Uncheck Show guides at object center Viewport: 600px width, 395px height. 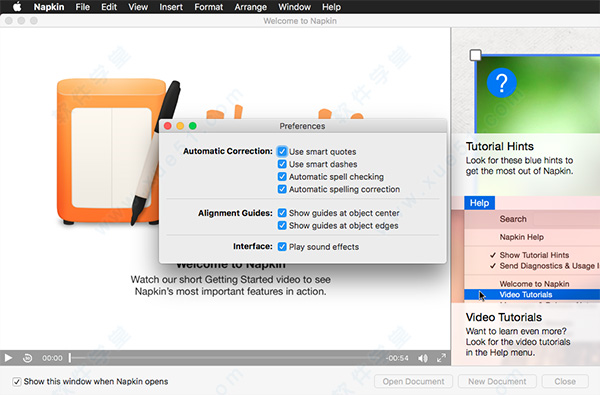click(282, 213)
